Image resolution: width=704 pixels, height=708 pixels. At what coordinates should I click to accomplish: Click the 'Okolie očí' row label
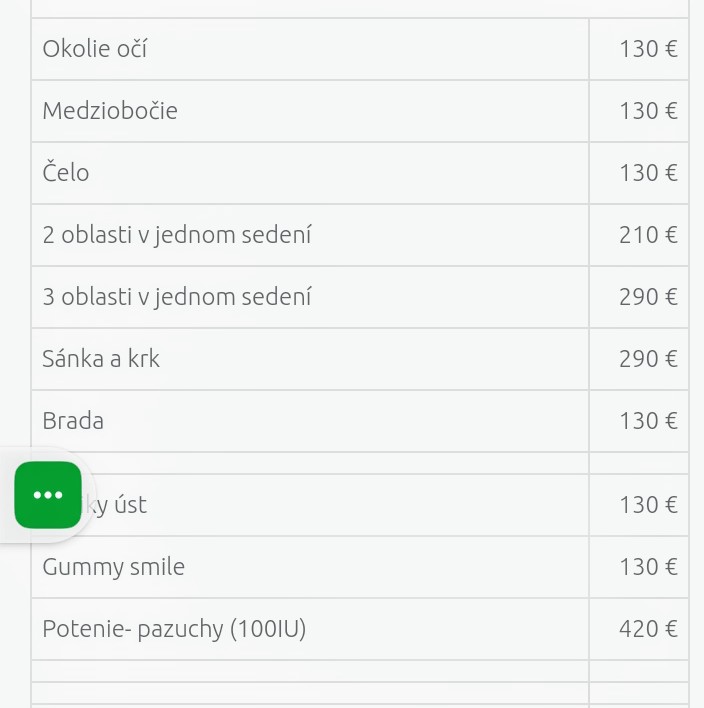95,49
